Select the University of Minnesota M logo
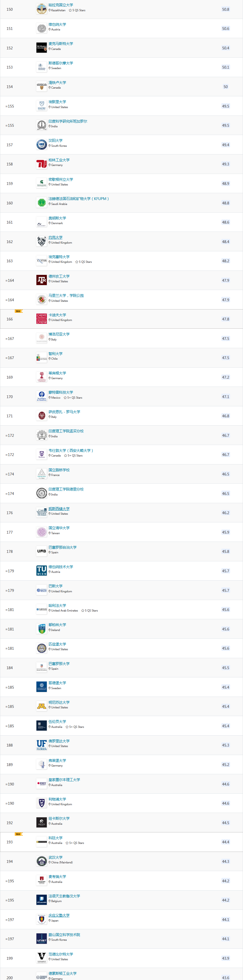243x980 pixels. click(x=41, y=706)
